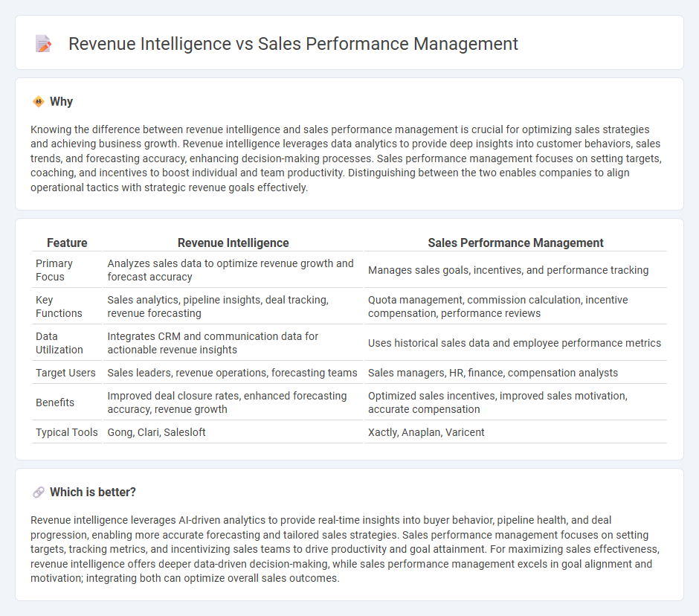Screen dimensions: 699x616
Task: Click the 'Data Utilization' row label
Action: [59, 343]
